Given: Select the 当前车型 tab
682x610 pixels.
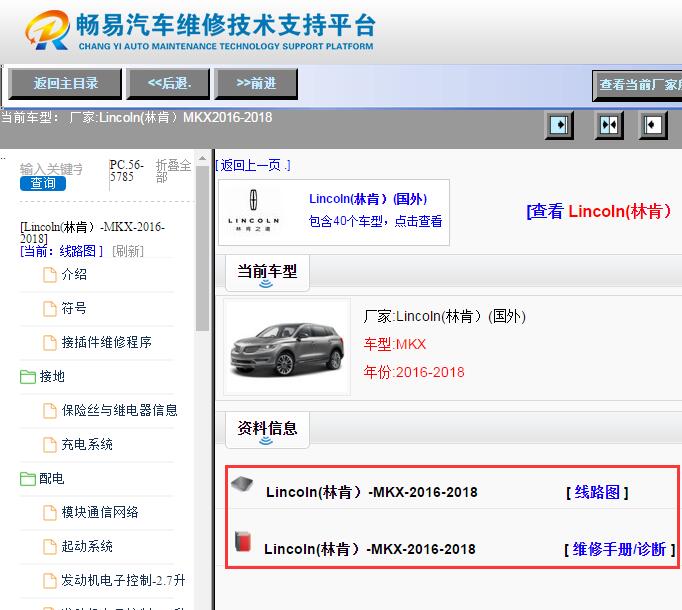Looking at the screenshot, I should pos(267,273).
